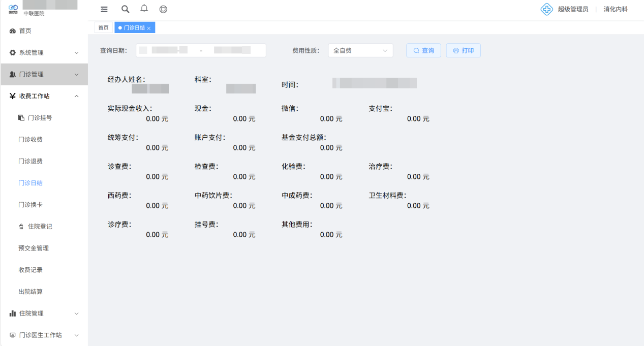
Task: Click the 系统管理 gear icon
Action: tap(13, 53)
